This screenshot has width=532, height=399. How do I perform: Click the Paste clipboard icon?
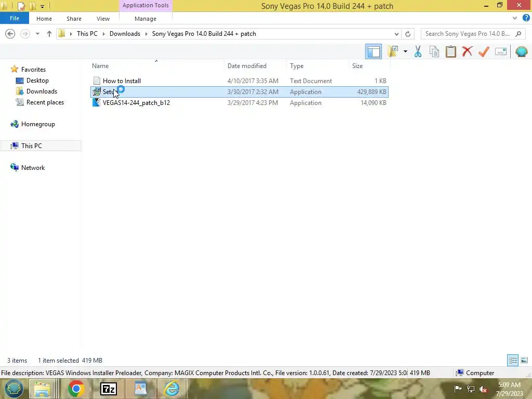(x=450, y=51)
